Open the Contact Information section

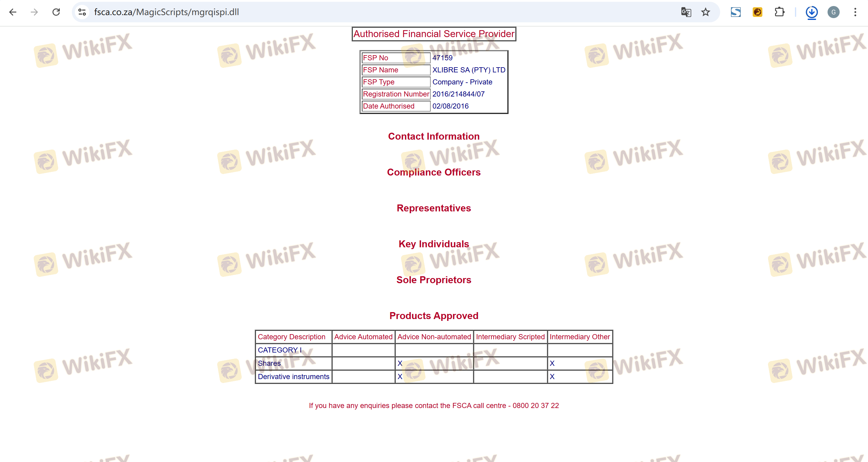(434, 136)
